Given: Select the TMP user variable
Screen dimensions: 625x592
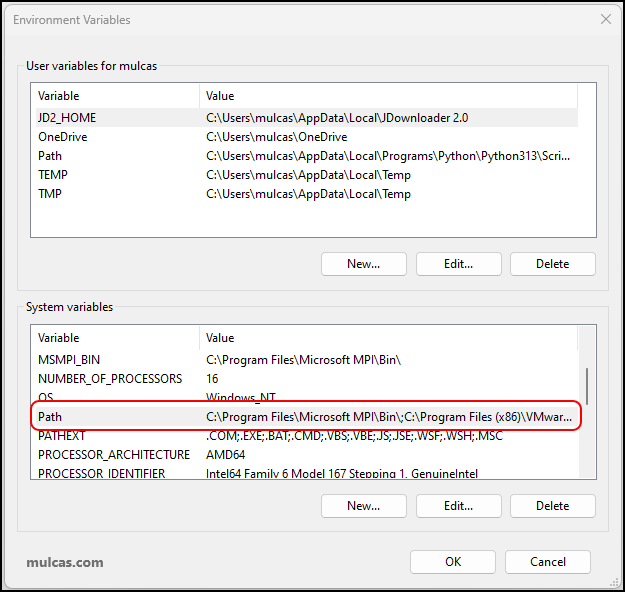Looking at the screenshot, I should 50,194.
